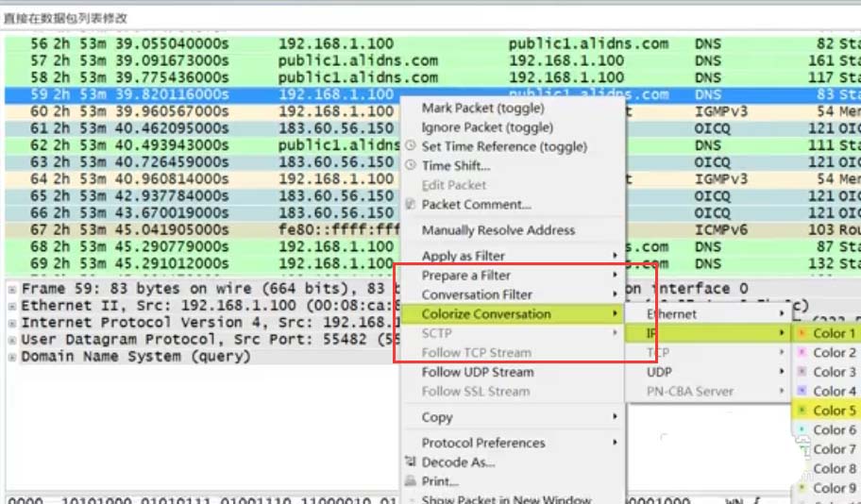Choose the Color 2 swatch icon
Screen dimensions: 861x504
coord(802,352)
